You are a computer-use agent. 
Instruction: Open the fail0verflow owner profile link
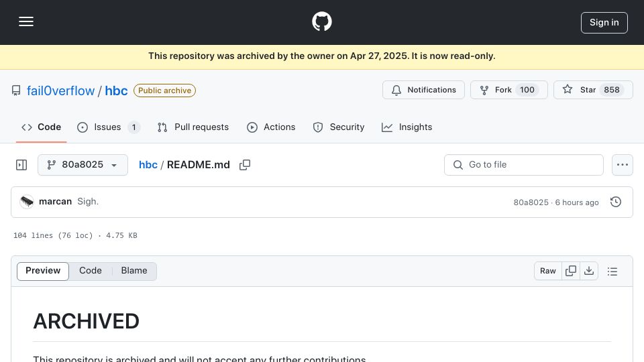[61, 90]
